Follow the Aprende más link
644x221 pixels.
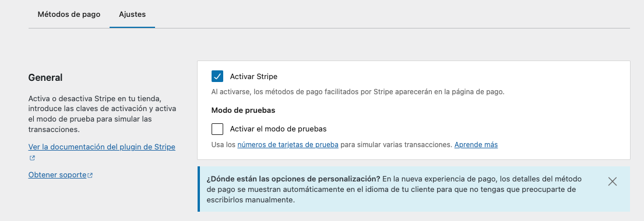[476, 145]
